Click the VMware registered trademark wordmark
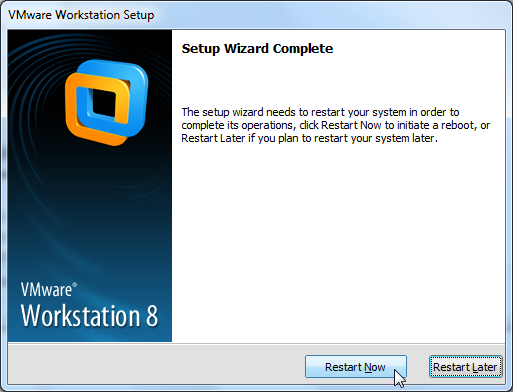The width and height of the screenshot is (513, 392). click(x=49, y=290)
